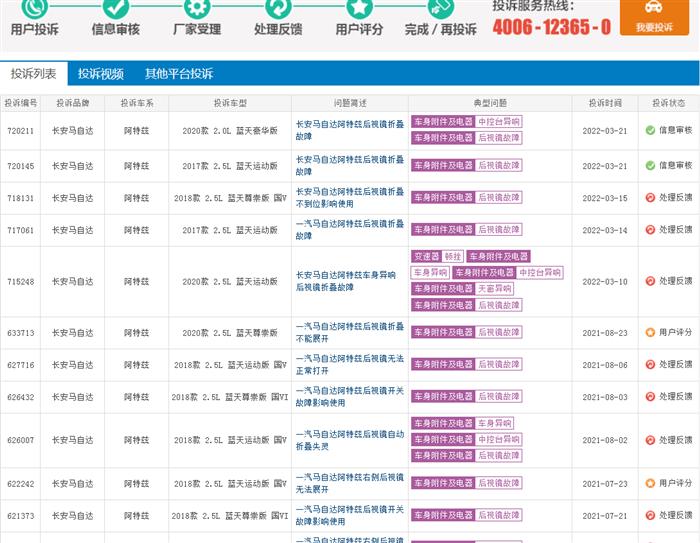The height and width of the screenshot is (543, 700).
Task: Click red status icon for complaint 715248
Action: (x=650, y=281)
